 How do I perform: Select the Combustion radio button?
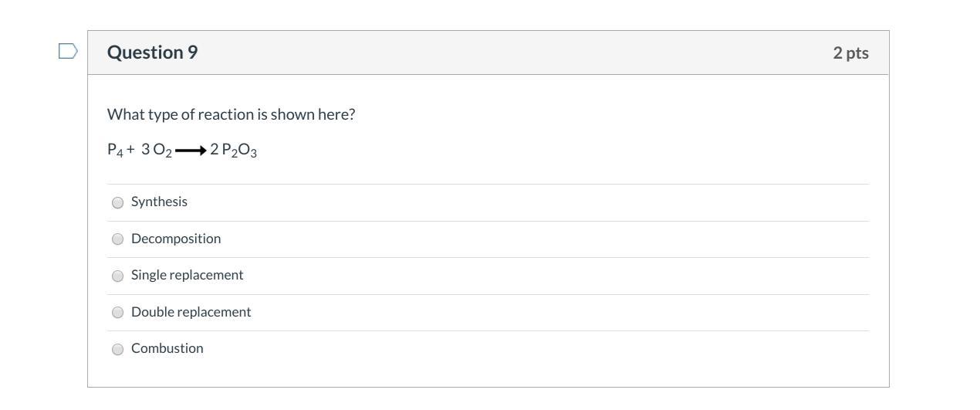[118, 350]
